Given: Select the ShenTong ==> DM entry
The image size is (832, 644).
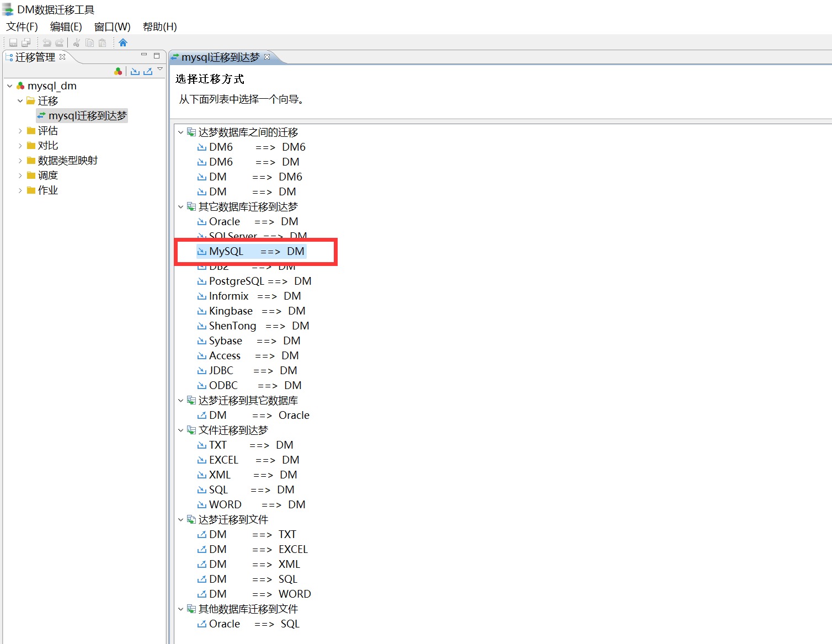Looking at the screenshot, I should coord(259,326).
